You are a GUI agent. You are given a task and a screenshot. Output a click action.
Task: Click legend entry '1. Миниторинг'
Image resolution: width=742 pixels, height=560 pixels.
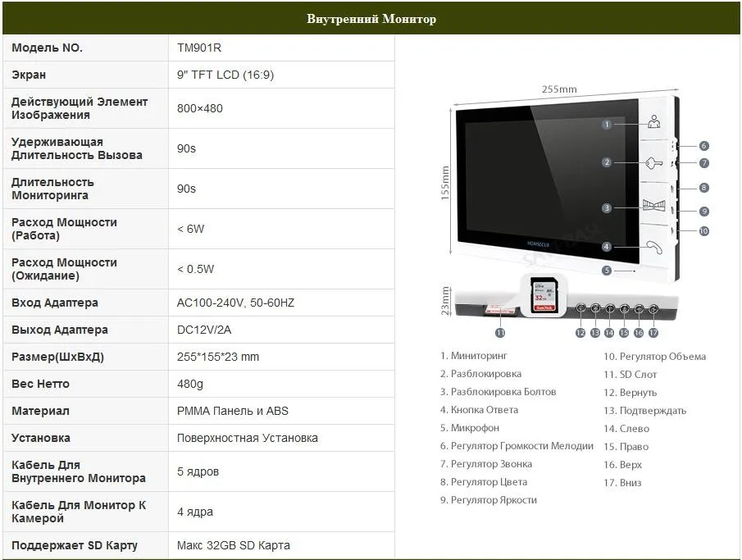click(x=474, y=356)
